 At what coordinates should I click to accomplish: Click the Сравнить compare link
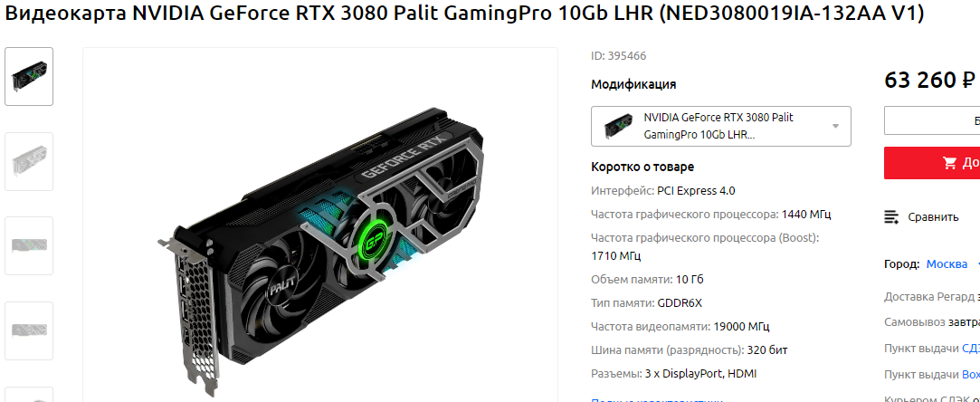click(933, 217)
